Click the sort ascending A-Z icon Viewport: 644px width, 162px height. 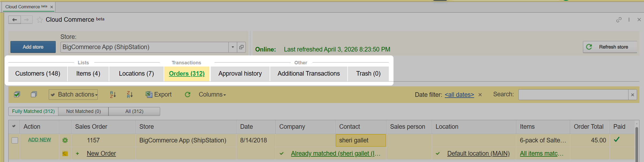click(113, 94)
